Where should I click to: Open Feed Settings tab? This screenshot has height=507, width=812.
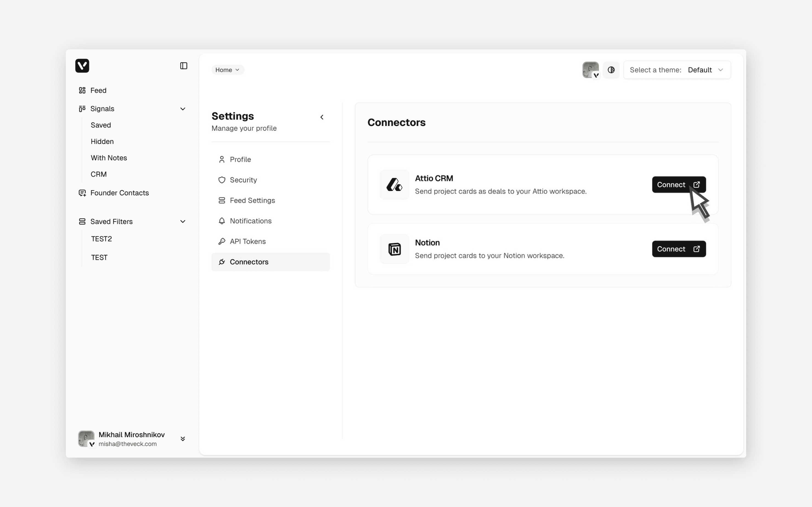[x=252, y=201]
